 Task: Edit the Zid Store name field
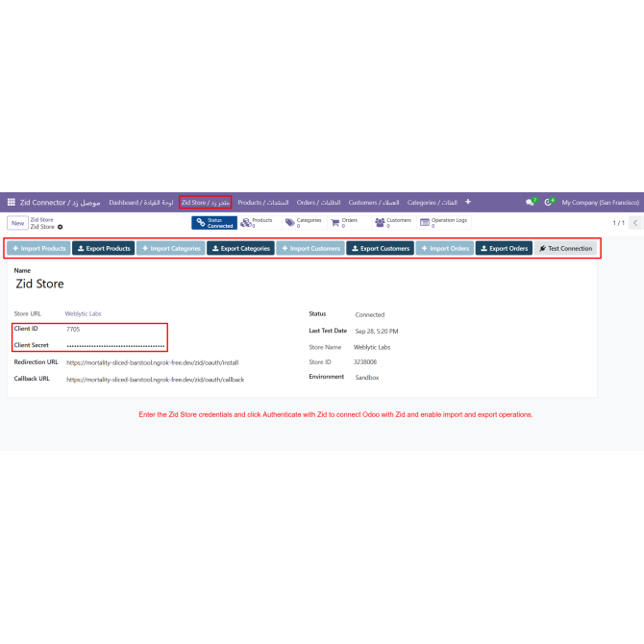coord(39,284)
